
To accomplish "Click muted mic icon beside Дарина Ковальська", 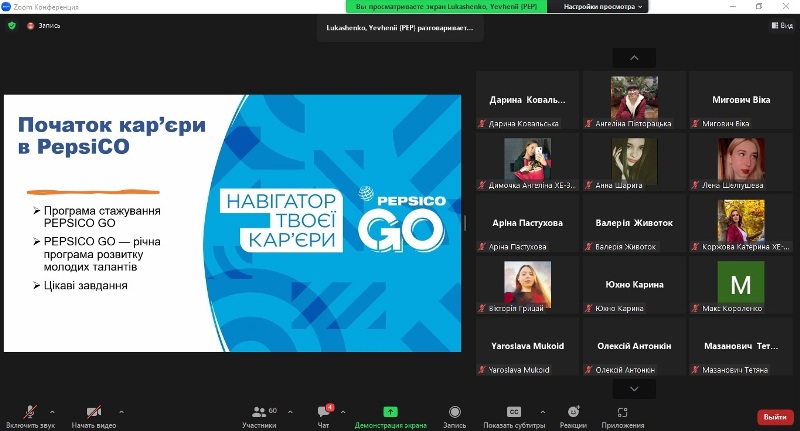I will pyautogui.click(x=481, y=123).
